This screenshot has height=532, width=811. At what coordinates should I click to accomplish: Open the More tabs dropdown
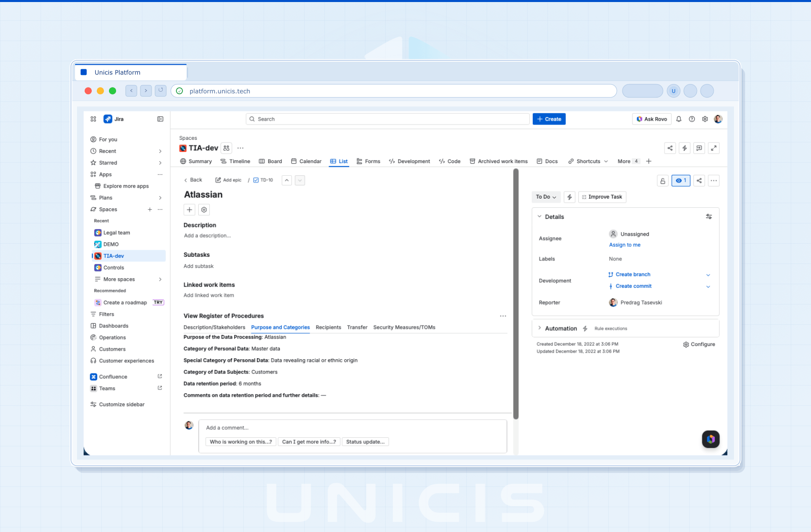[629, 161]
